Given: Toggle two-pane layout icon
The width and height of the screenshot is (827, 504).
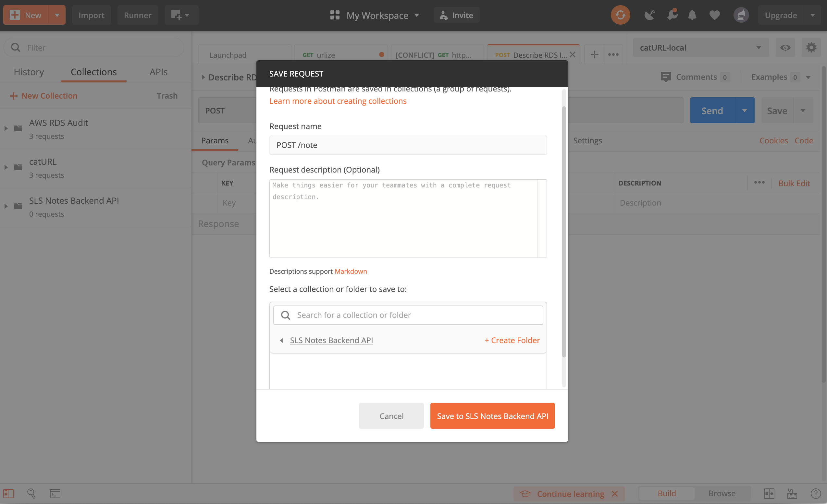Looking at the screenshot, I should click(769, 493).
